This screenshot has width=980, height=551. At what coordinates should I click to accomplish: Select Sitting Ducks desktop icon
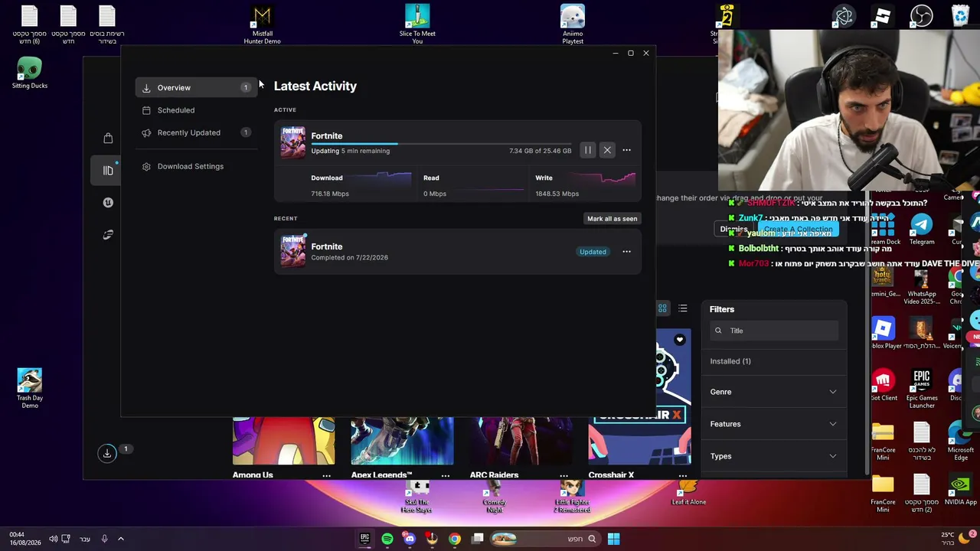coord(30,73)
